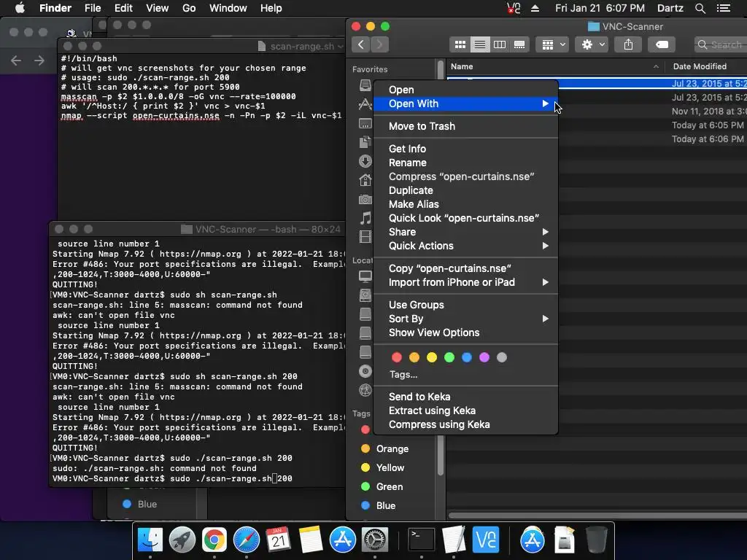Open Downloads in the Finder sidebar

(x=365, y=161)
